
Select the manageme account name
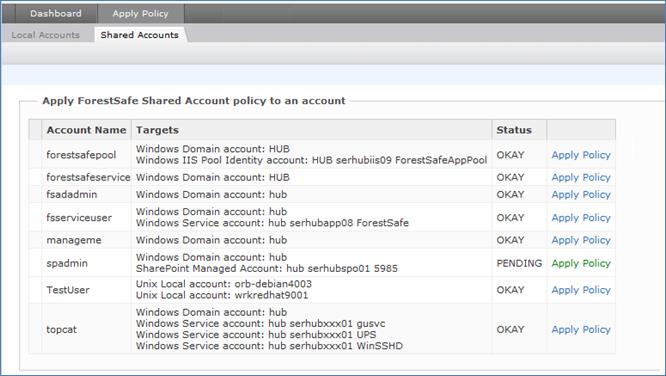point(74,240)
